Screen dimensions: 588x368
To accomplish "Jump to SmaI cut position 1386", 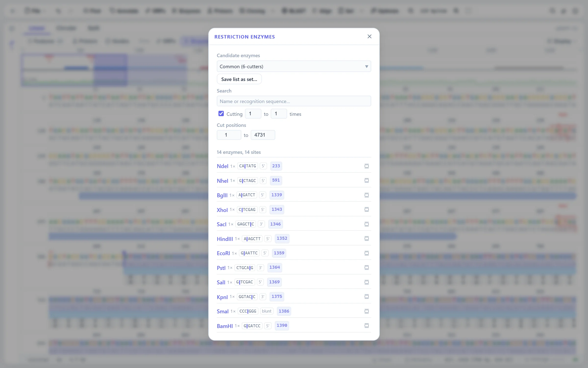I will tap(284, 311).
